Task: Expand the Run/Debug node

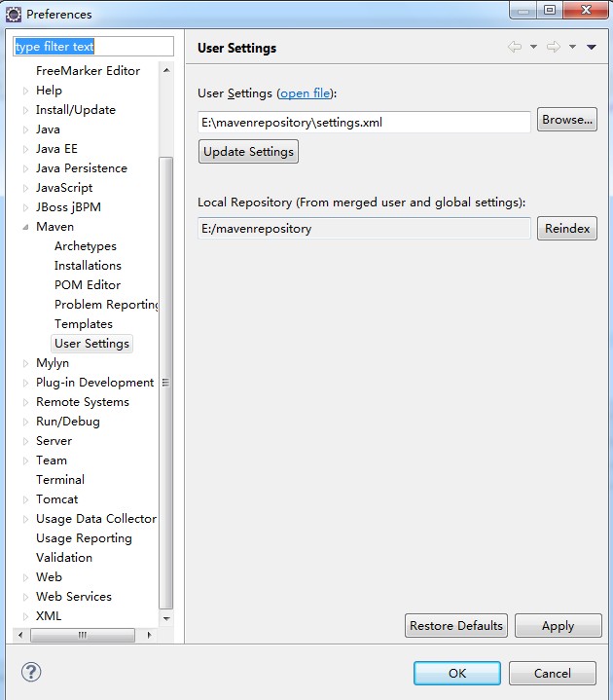Action: [26, 422]
